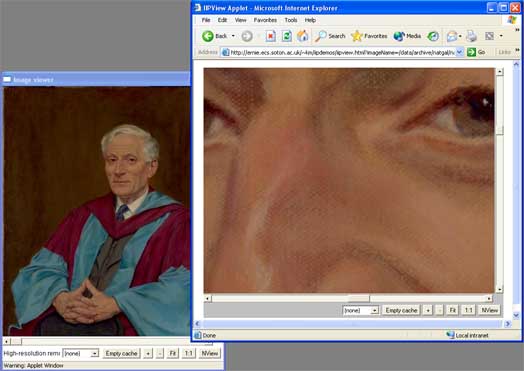Open the dropdown arrow beside the Edit icon
Screen dimensions: 524x371
point(501,36)
